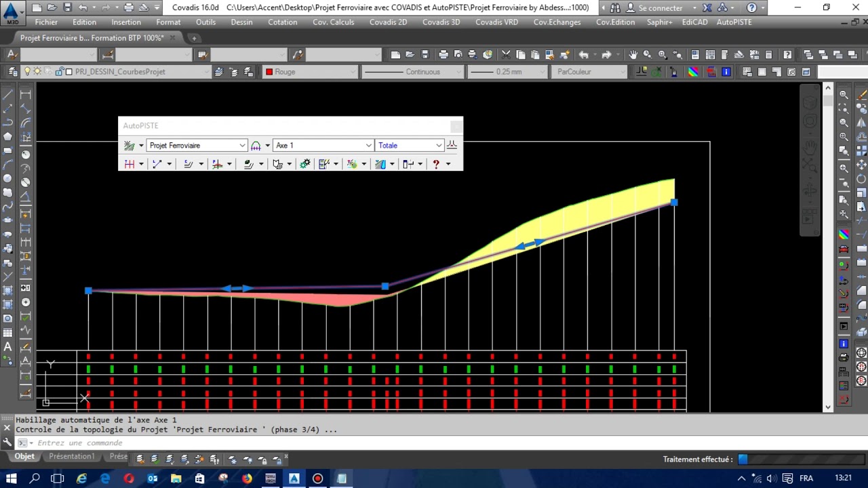Open the Fichier menu
868x488 pixels.
46,22
